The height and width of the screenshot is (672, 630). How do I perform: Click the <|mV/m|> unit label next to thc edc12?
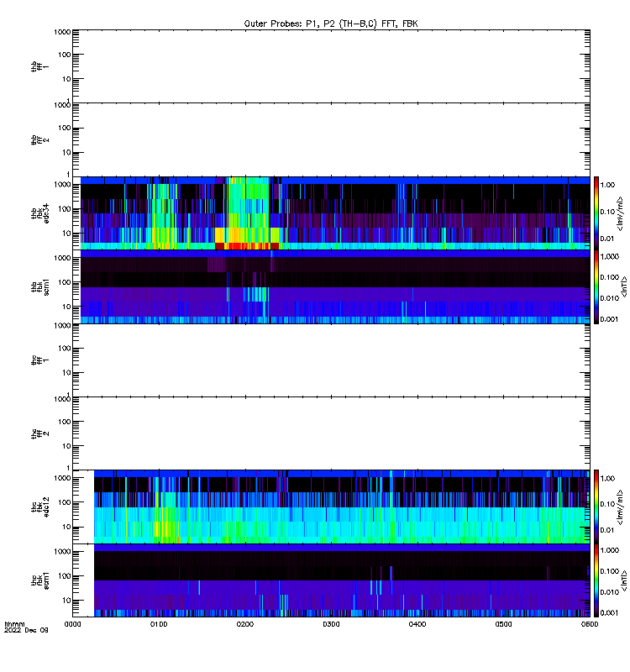pos(620,507)
